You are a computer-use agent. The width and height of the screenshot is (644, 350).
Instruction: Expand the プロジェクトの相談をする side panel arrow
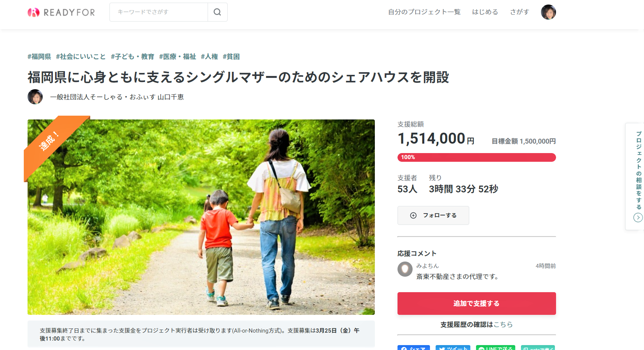pos(638,217)
